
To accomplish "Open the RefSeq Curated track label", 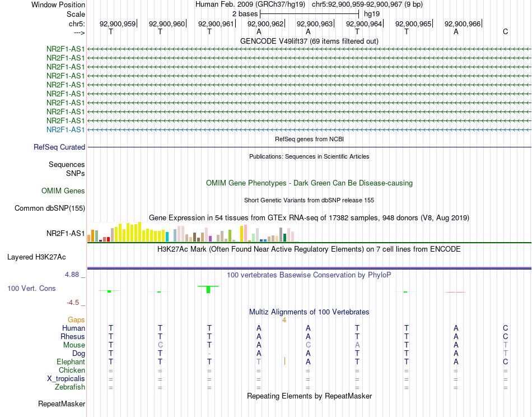I will (x=59, y=147).
